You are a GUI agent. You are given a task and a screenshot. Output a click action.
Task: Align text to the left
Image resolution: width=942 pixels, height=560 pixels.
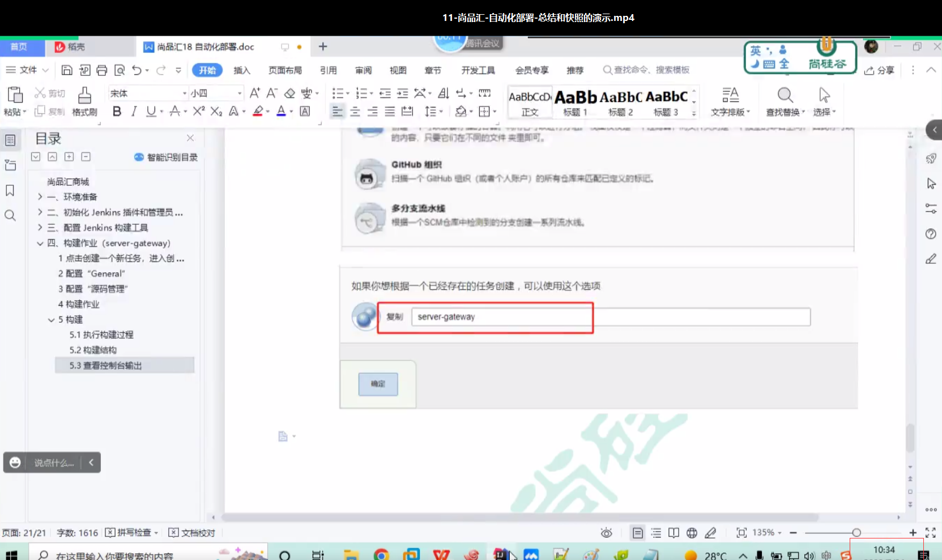click(x=337, y=112)
